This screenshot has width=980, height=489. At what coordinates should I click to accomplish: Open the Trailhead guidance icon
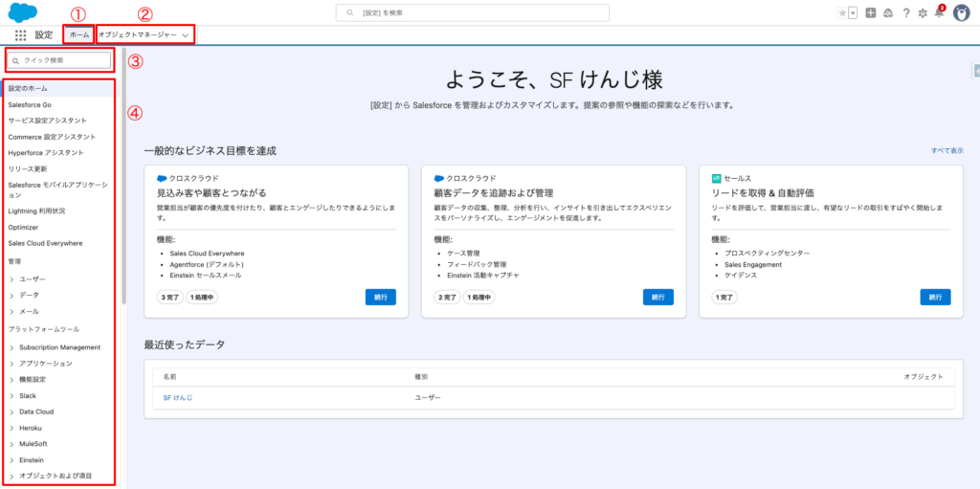(x=887, y=13)
